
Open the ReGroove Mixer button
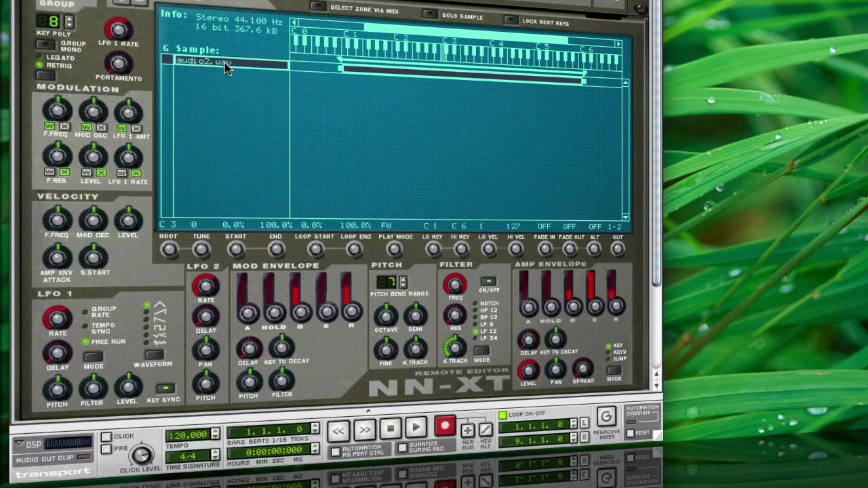click(x=606, y=416)
